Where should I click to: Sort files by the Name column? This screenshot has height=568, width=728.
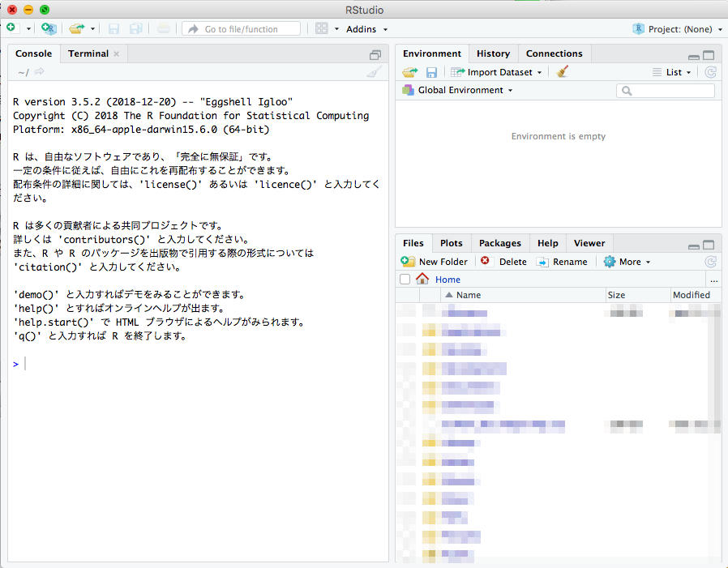click(524, 295)
